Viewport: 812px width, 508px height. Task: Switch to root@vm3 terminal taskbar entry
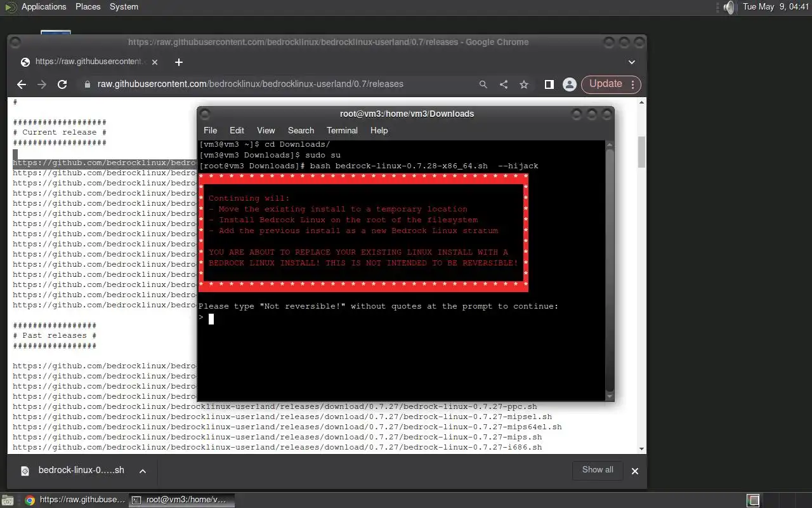(x=181, y=500)
